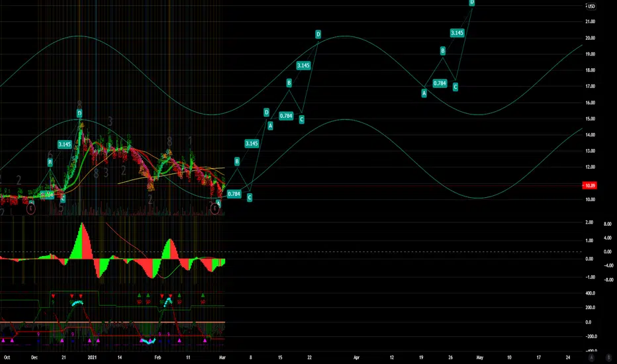Click the 400.0 label on the lower scale

click(591, 293)
